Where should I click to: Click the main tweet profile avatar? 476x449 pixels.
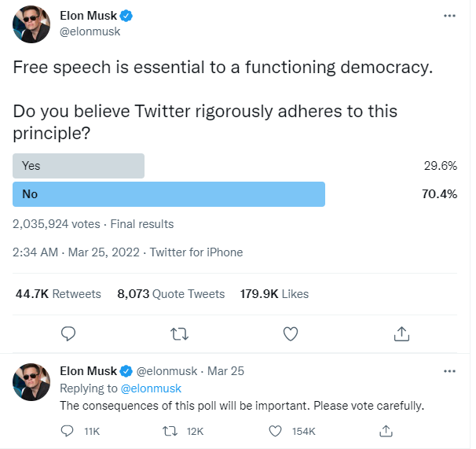[x=32, y=24]
